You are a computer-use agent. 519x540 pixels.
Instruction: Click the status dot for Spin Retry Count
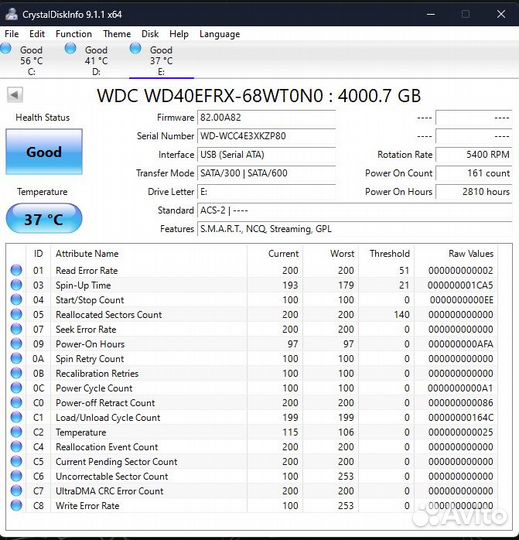pyautogui.click(x=16, y=359)
